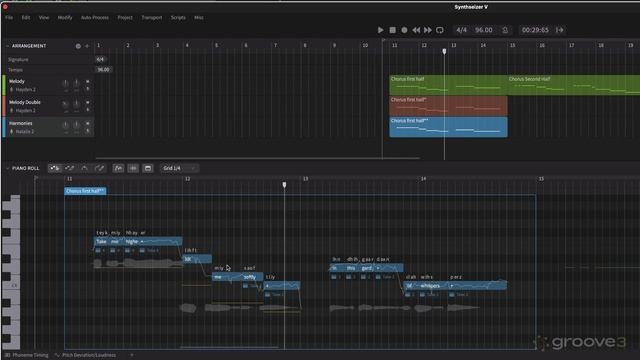Open the Edit menu
This screenshot has height=360, width=640.
(x=26, y=18)
